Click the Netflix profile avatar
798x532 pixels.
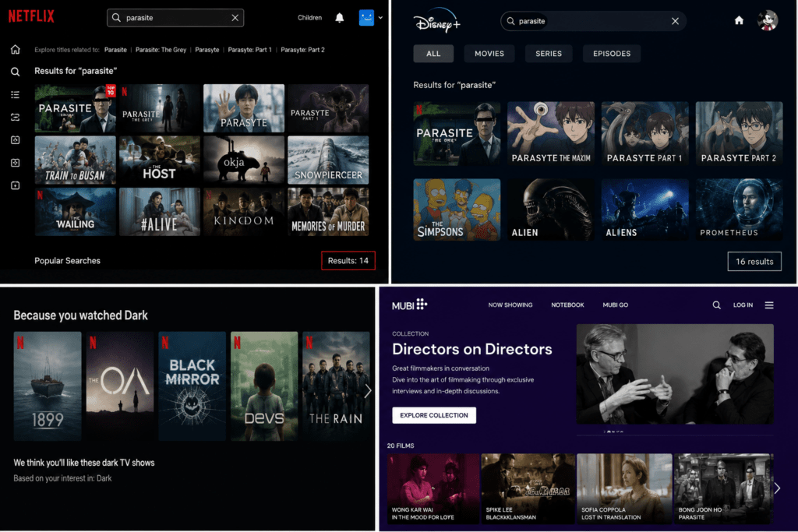(366, 18)
